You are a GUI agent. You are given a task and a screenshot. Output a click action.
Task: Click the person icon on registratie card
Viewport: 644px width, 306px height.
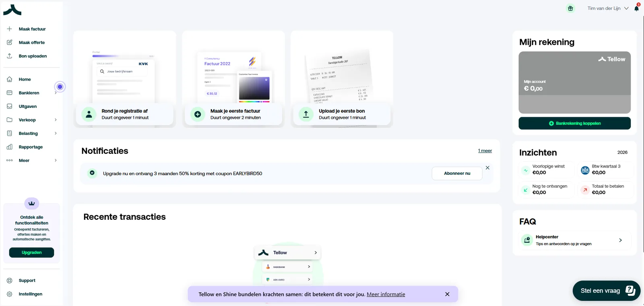tap(89, 114)
